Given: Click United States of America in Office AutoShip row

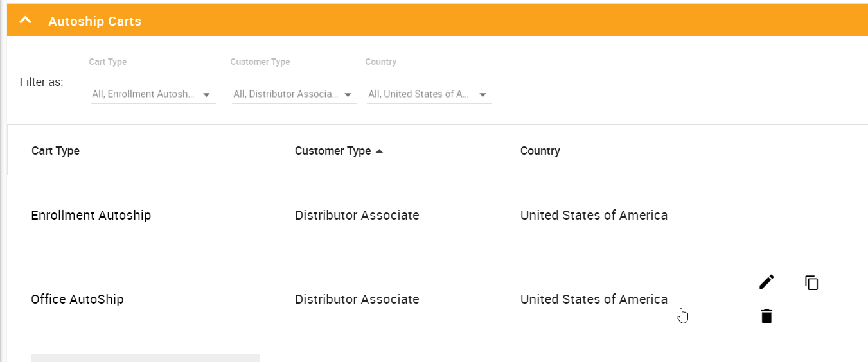Looking at the screenshot, I should [594, 299].
